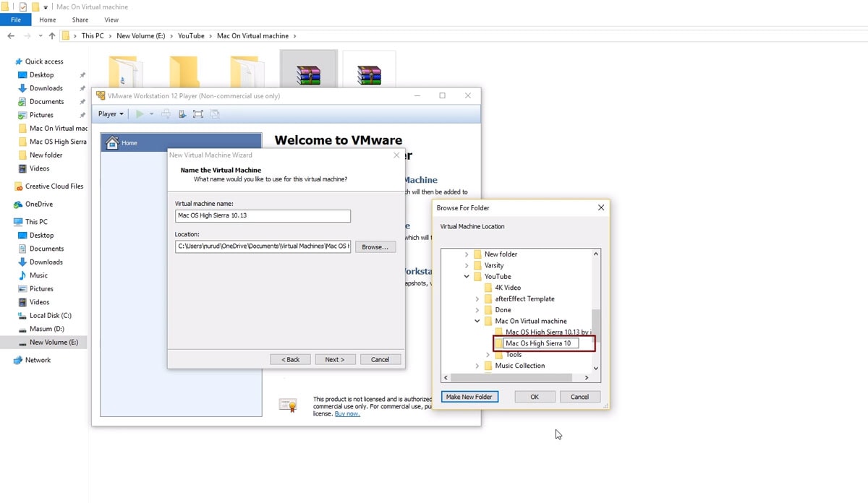This screenshot has width=868, height=503.
Task: Open the Player menu in VMware
Action: [111, 114]
